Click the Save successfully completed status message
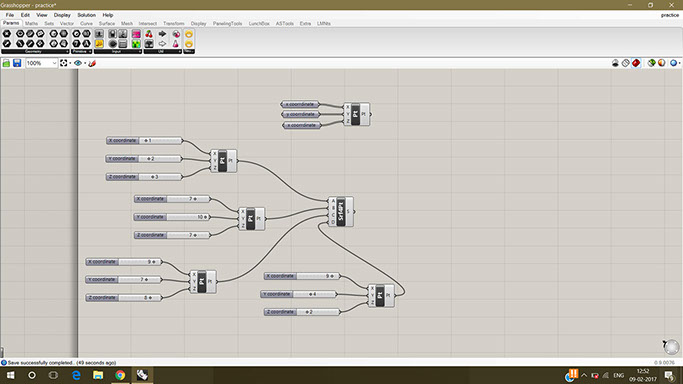Screen dimensions: 683x384 coord(62,363)
